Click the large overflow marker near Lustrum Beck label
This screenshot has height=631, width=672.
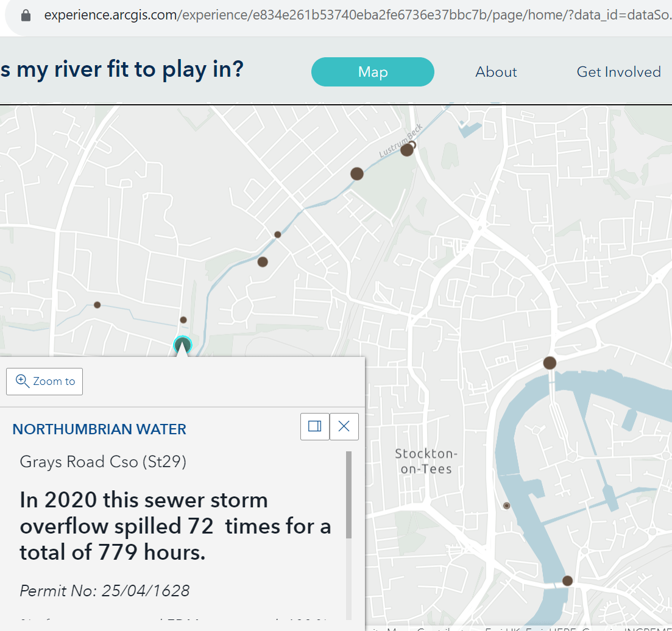[x=407, y=149]
